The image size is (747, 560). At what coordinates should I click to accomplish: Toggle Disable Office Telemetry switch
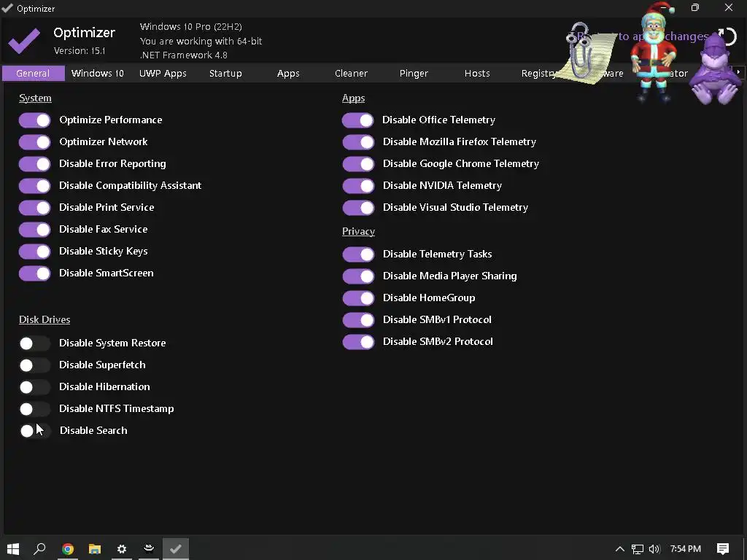click(x=358, y=120)
